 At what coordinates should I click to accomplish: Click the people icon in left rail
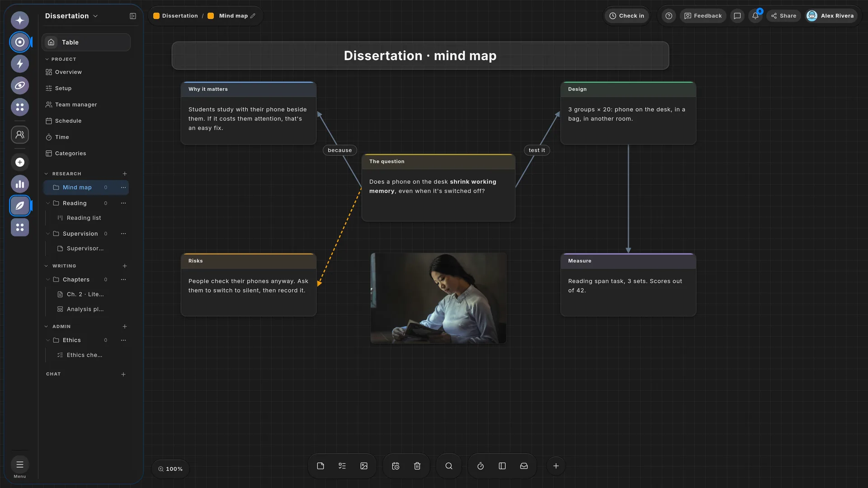tap(20, 135)
